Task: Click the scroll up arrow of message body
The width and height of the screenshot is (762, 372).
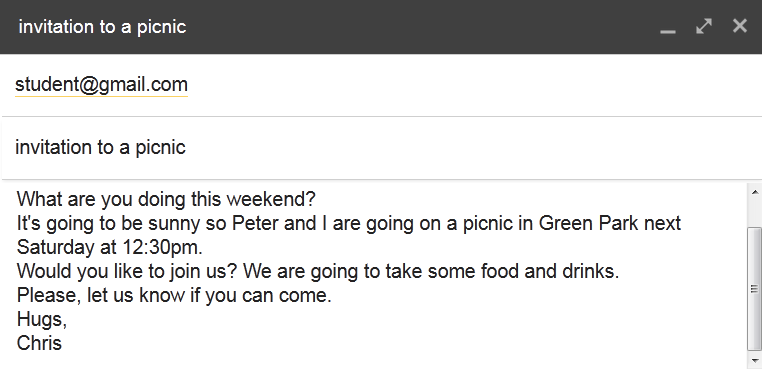Action: 754,192
